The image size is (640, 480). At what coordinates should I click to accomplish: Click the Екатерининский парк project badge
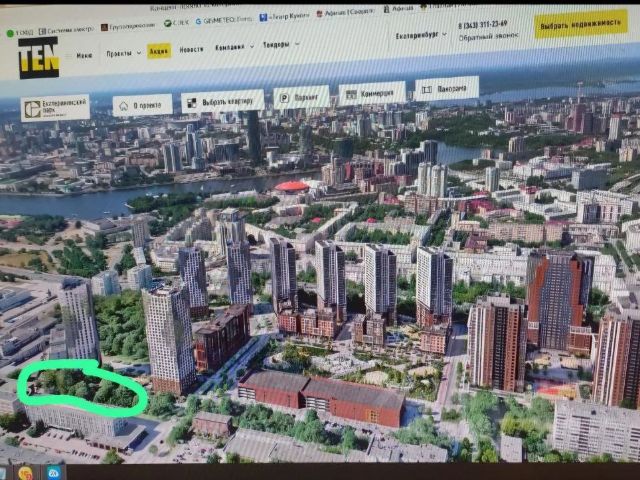(56, 108)
